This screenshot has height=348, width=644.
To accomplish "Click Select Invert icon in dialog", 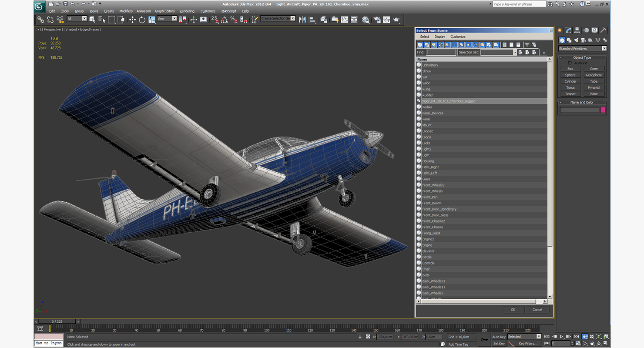I will coord(518,44).
